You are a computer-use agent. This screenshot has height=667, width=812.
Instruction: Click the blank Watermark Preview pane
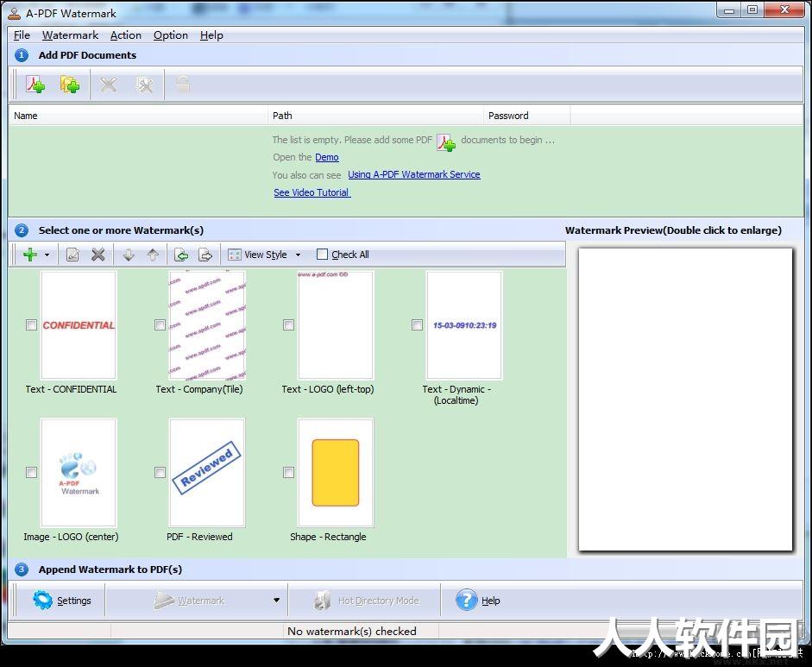coord(685,400)
